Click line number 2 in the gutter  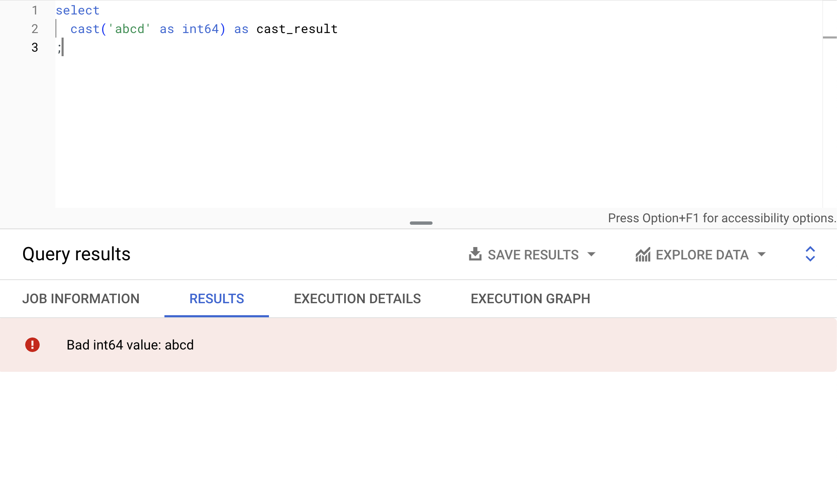point(35,29)
